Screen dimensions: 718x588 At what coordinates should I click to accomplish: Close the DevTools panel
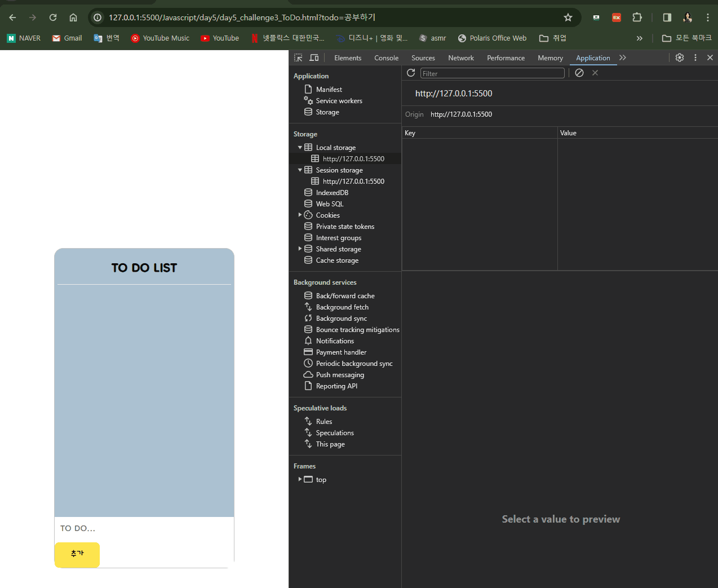tap(710, 58)
